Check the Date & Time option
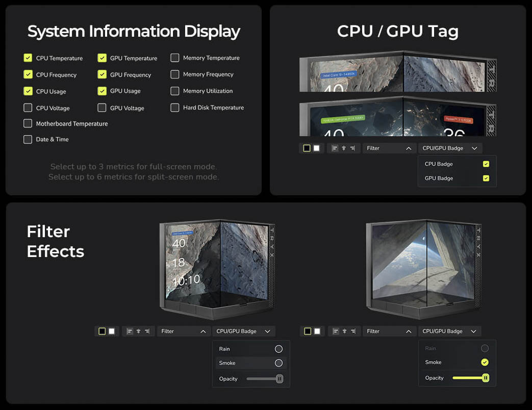 click(x=28, y=139)
